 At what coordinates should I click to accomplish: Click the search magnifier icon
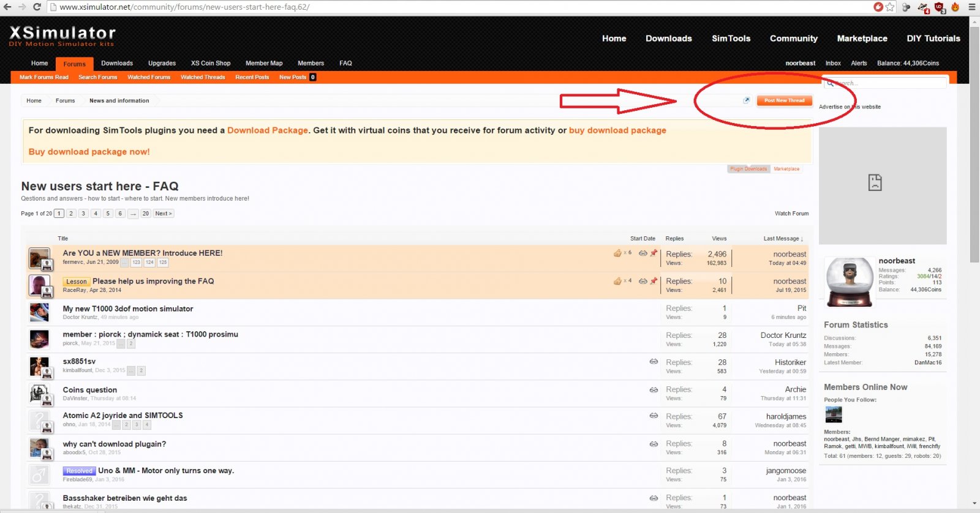(x=831, y=83)
